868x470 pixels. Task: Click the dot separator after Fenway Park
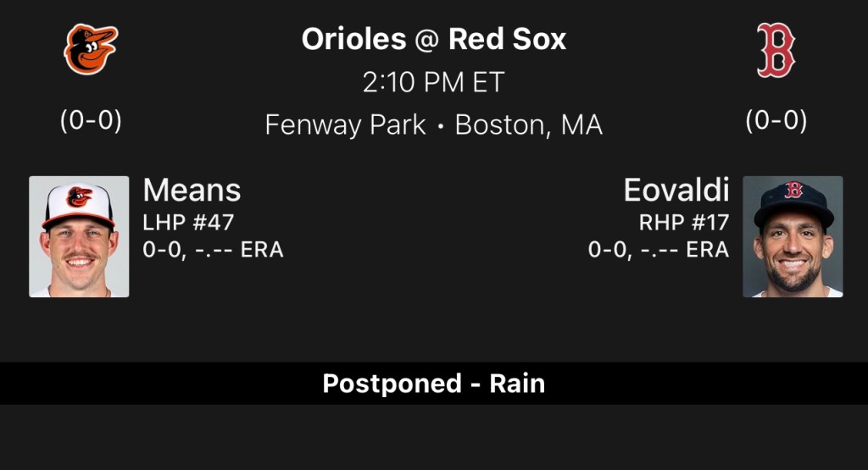(441, 126)
